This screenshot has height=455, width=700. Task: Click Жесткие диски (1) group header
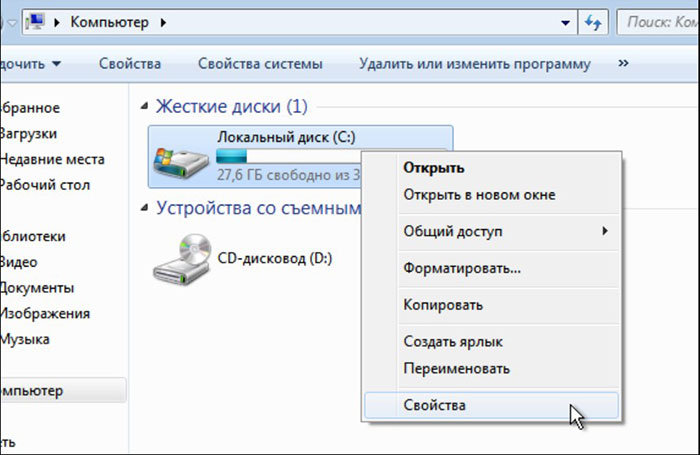click(232, 106)
